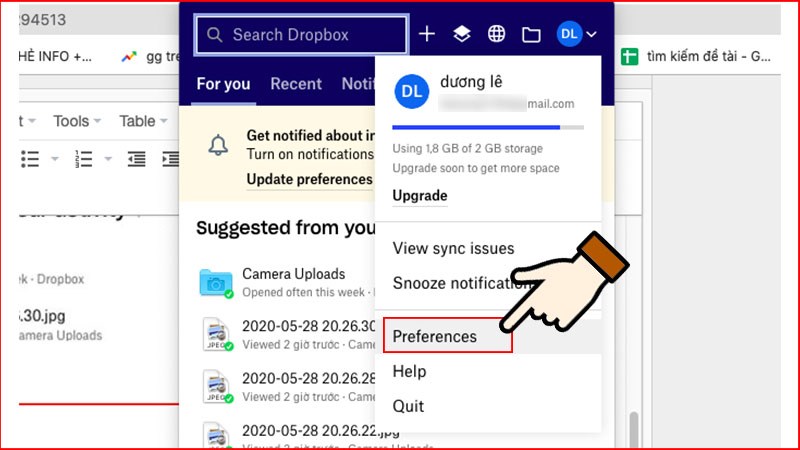Viewport: 800px width, 450px height.
Task: Open file 2020-05-28 20.26.22.jpg
Action: coord(321,431)
